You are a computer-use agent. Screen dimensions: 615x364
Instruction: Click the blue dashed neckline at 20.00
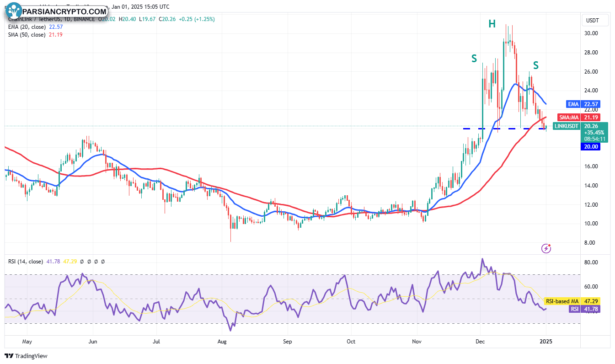505,128
